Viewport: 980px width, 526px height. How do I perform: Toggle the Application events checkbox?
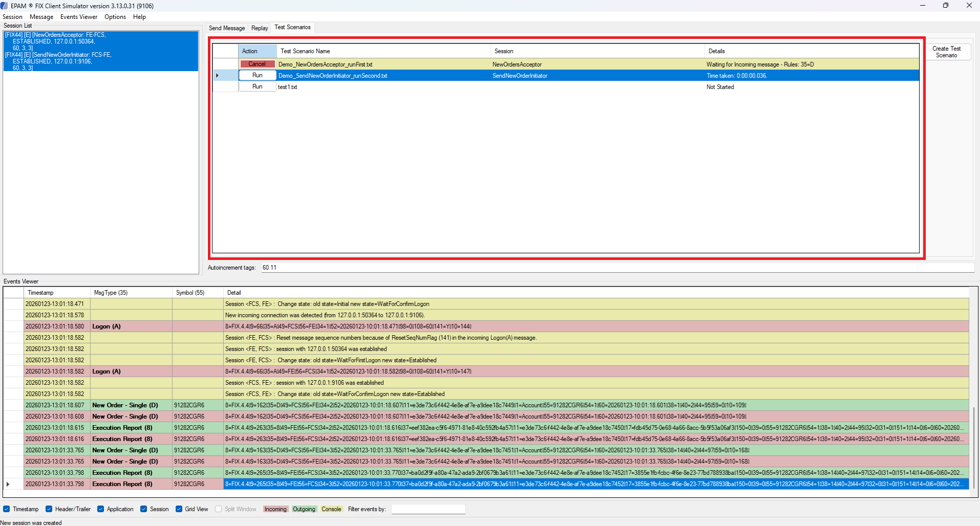point(101,509)
